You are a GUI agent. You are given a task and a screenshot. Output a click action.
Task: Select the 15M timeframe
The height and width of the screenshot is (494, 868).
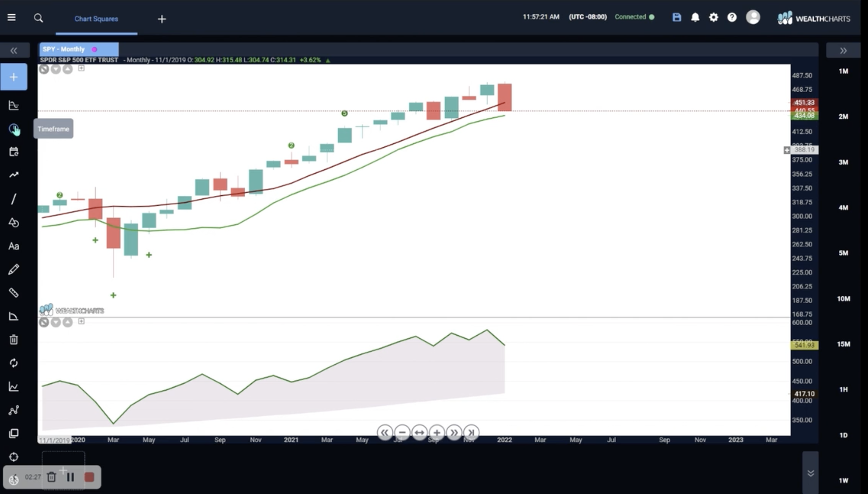(843, 344)
